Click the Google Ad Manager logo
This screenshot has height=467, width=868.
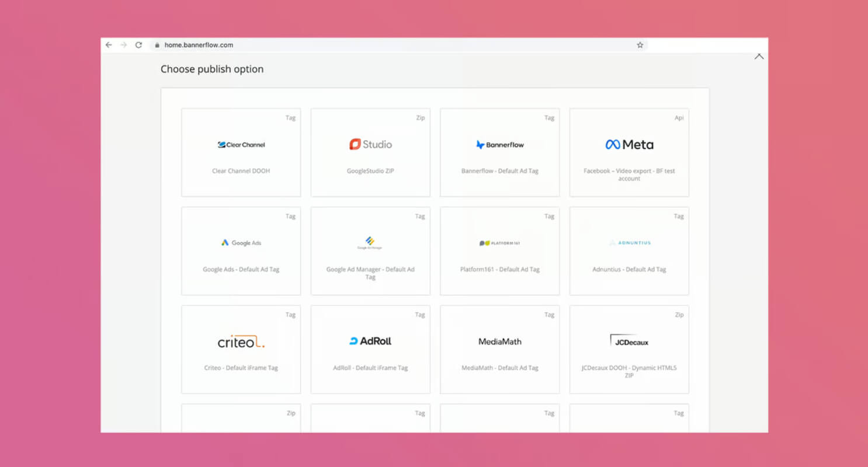pos(370,243)
